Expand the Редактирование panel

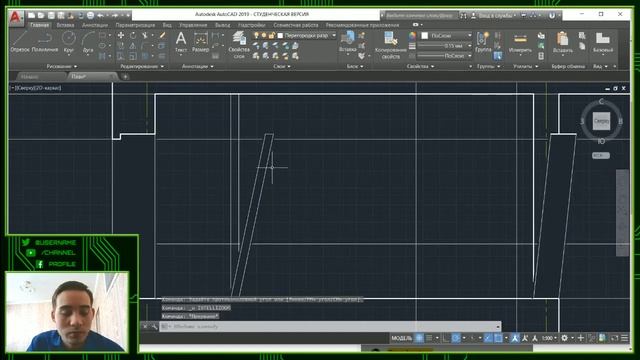pyautogui.click(x=142, y=66)
